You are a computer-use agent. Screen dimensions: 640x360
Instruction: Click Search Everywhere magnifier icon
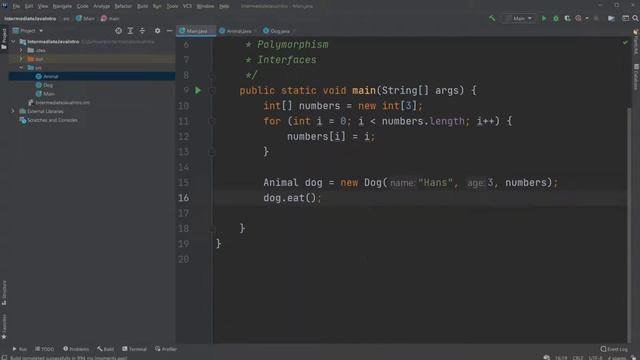636,18
